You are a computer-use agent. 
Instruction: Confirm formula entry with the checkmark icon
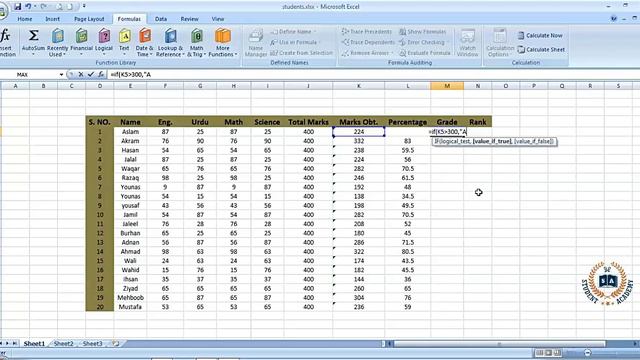pyautogui.click(x=91, y=75)
